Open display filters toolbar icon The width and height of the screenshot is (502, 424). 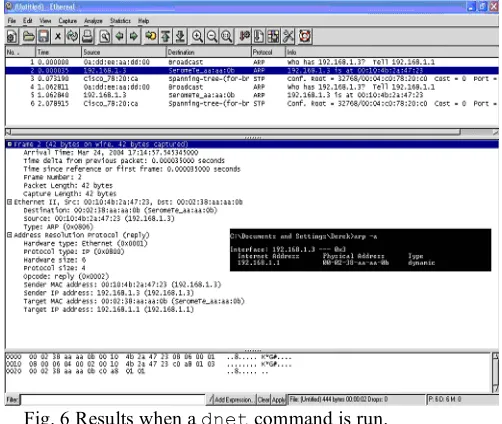click(259, 36)
